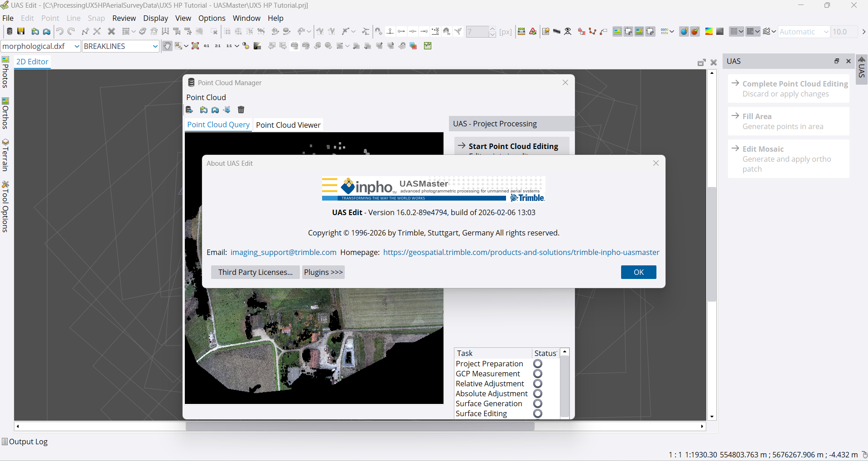Set zoom to 4:1

[207, 46]
